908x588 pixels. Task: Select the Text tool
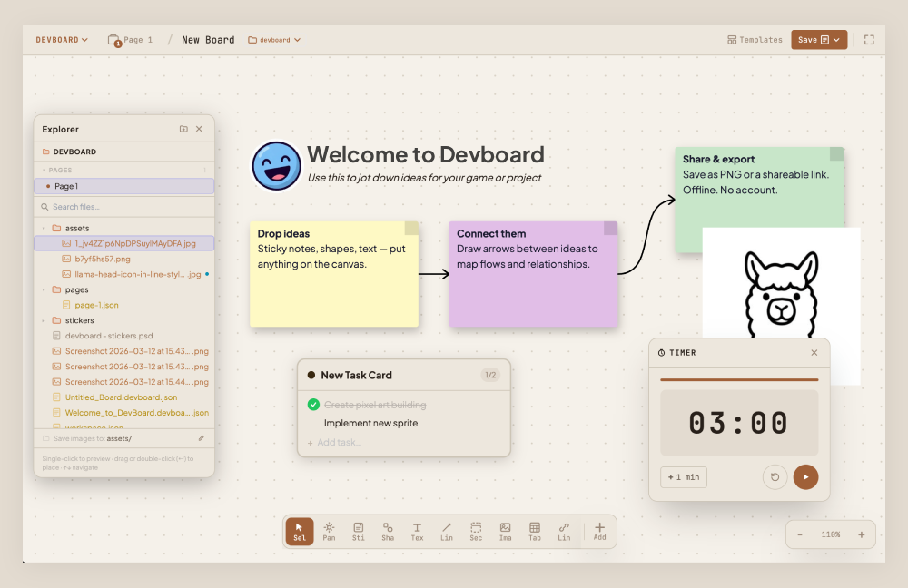[417, 531]
